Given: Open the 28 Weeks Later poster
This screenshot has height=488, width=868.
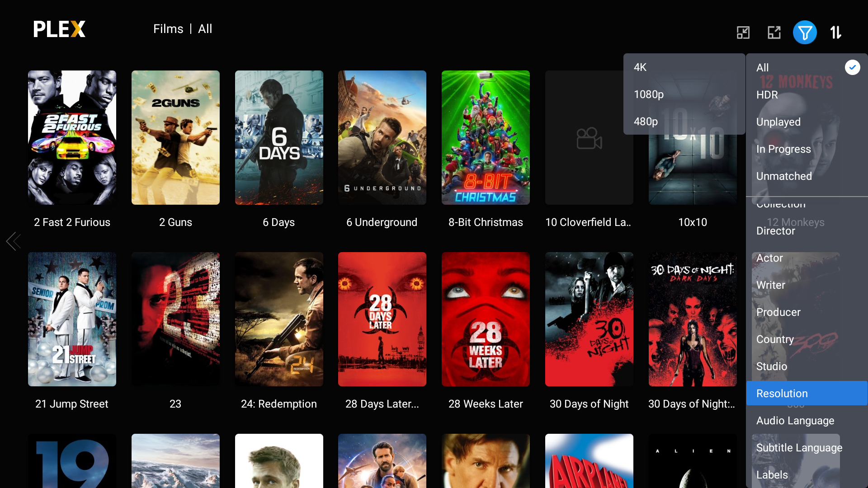Looking at the screenshot, I should pyautogui.click(x=486, y=319).
